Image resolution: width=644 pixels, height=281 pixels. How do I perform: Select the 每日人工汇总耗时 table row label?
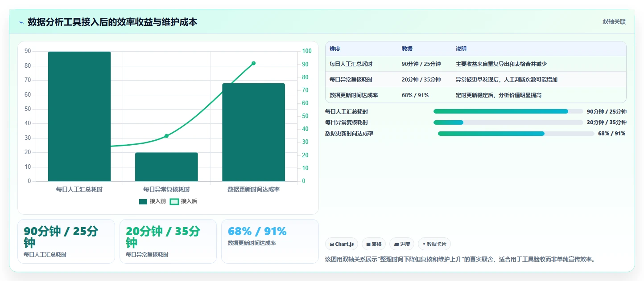pos(351,64)
